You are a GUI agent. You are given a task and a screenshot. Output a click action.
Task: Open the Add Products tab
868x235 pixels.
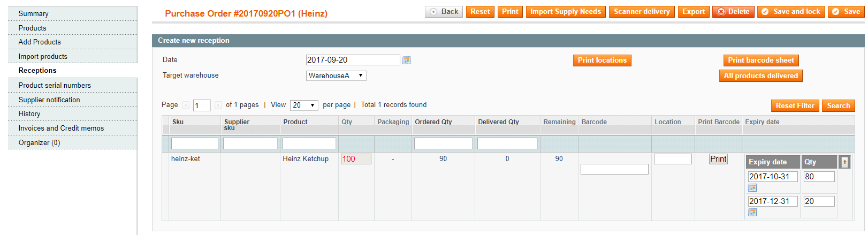coord(73,42)
